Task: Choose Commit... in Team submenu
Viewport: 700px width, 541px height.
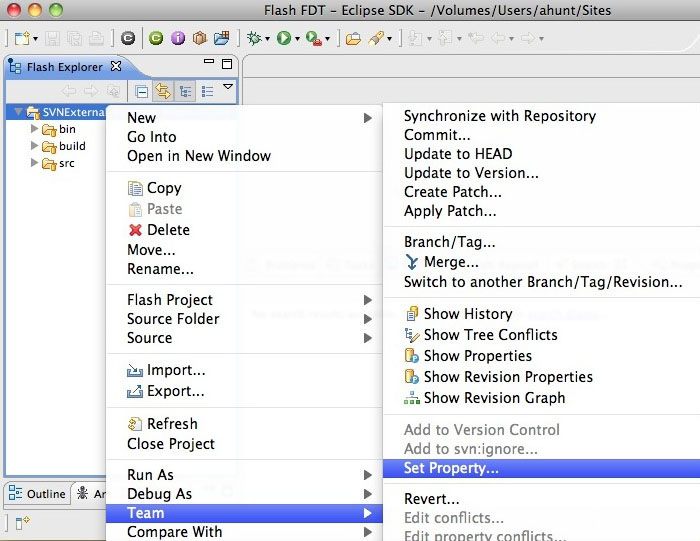Action: (542, 135)
